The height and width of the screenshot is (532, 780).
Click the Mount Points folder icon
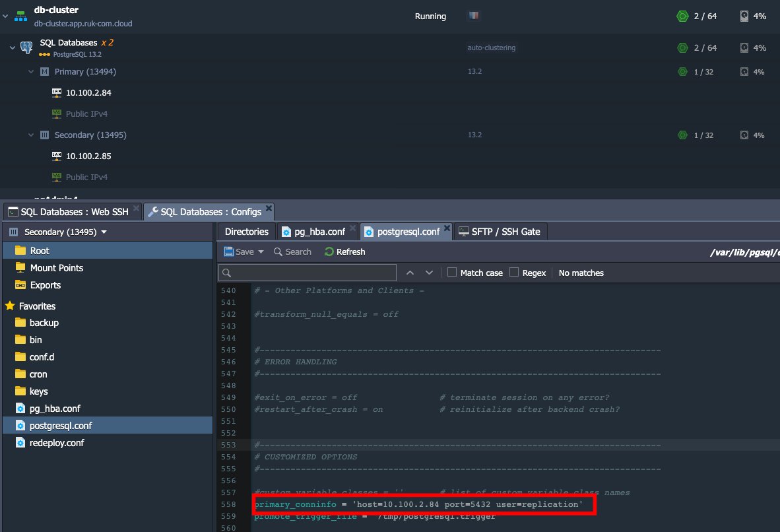click(20, 268)
